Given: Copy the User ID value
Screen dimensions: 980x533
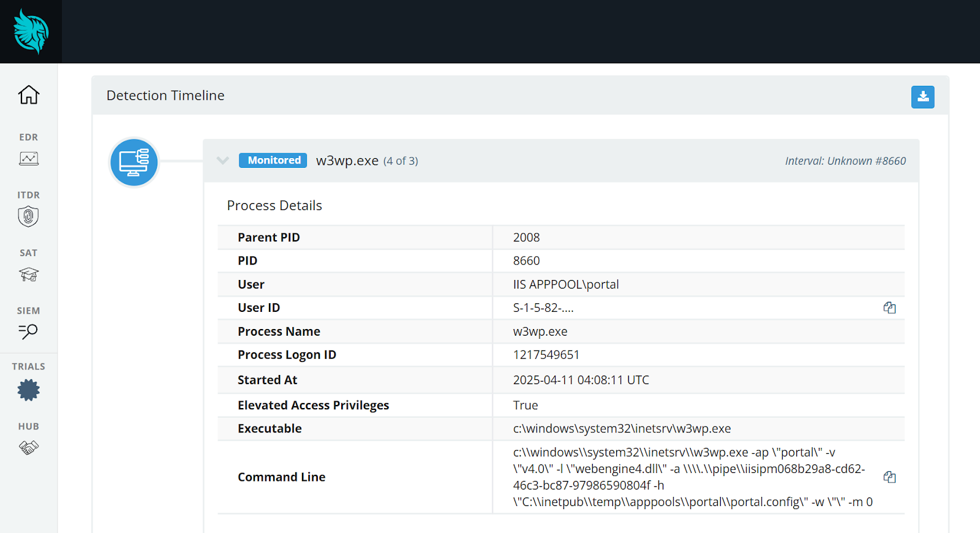Looking at the screenshot, I should [889, 308].
